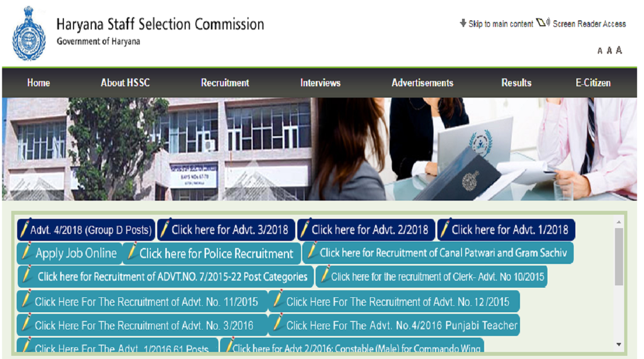Open the Screen Reader Access link
This screenshot has width=644, height=359.
pos(589,24)
